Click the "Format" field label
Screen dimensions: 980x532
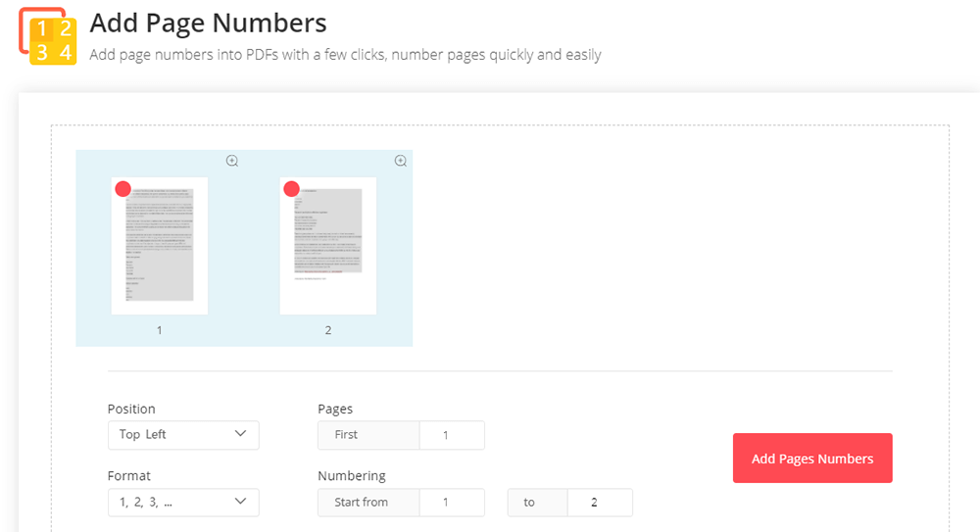click(129, 476)
